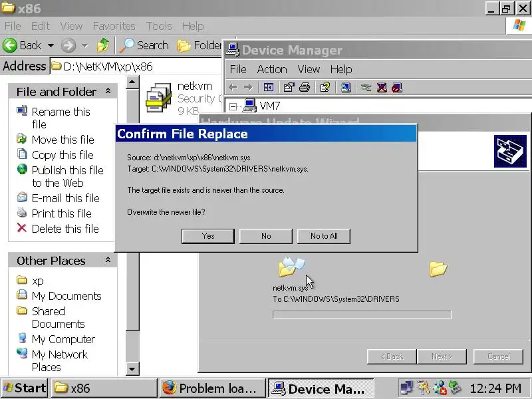Click Device Manager help icon
Viewport: 532px width, 399px height.
click(x=325, y=88)
